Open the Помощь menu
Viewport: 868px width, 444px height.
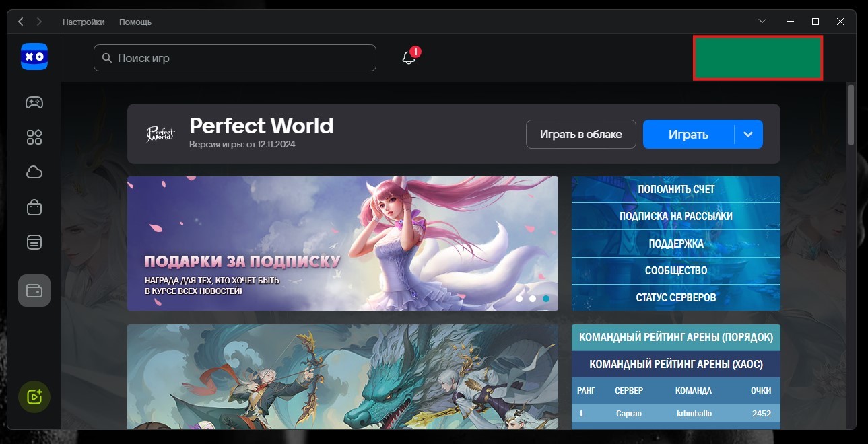[135, 22]
